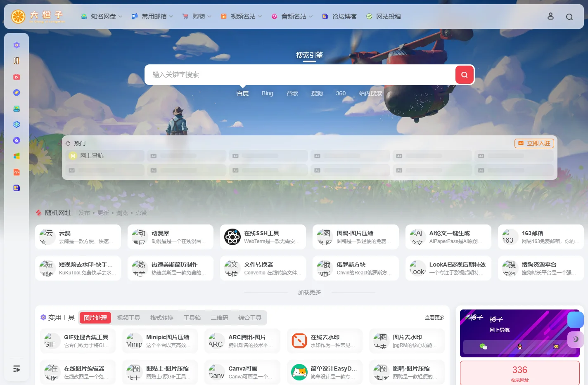The width and height of the screenshot is (588, 385).
Task: Open the purple gear sidebar icon
Action: click(x=17, y=45)
